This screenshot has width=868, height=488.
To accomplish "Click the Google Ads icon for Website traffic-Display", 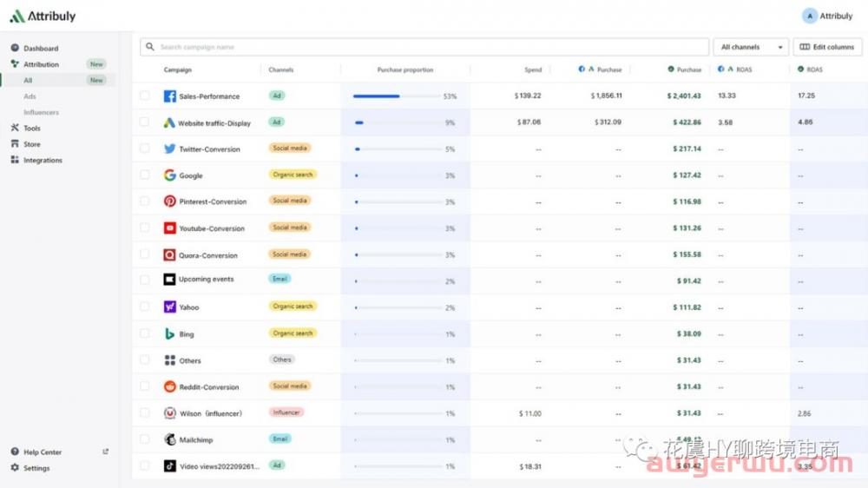I will [169, 122].
